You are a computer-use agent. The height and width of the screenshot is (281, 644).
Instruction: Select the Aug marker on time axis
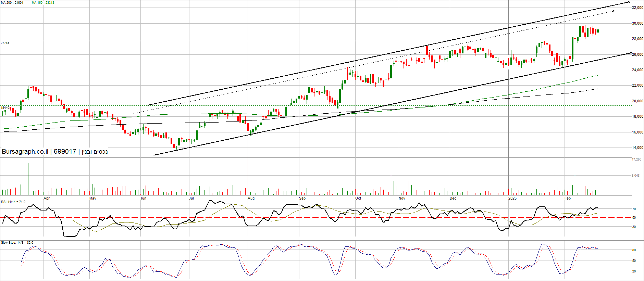coord(251,199)
